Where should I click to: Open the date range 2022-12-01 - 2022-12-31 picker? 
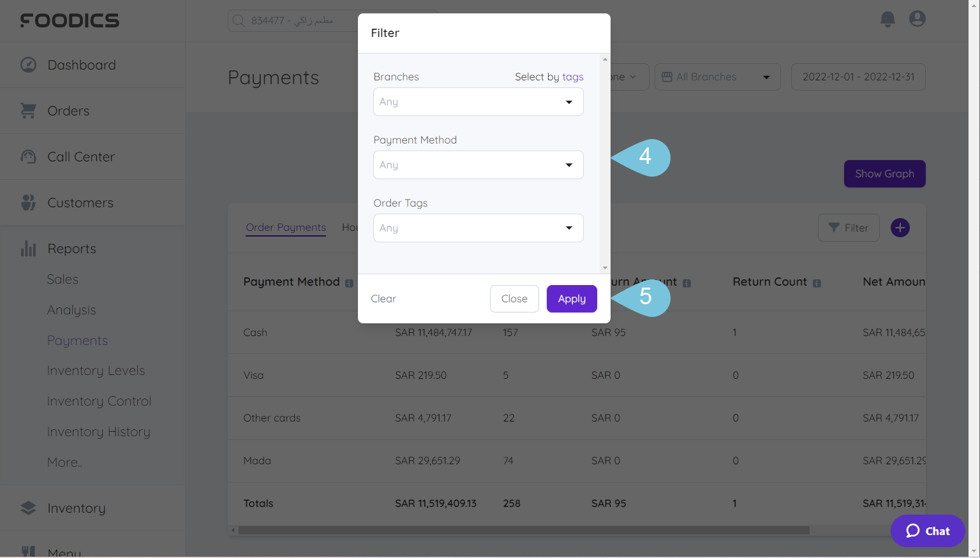pyautogui.click(x=858, y=77)
